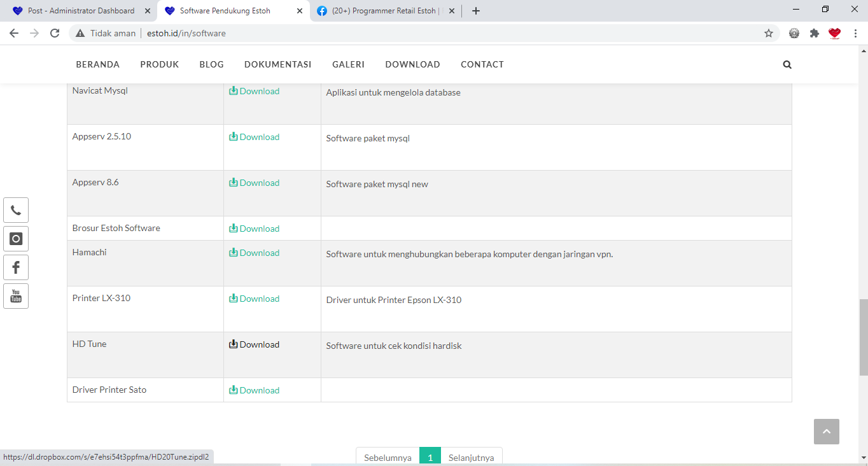
Task: Open the phone contact sidebar icon
Action: pyautogui.click(x=16, y=210)
